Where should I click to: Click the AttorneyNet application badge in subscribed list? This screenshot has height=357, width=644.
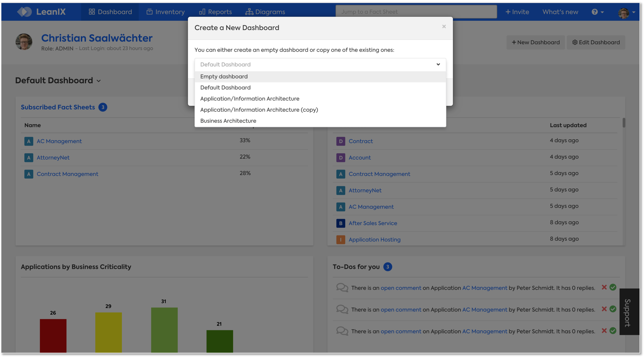tap(29, 157)
